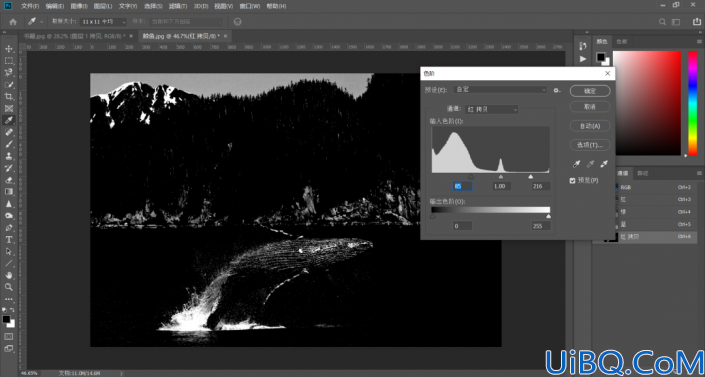Screen dimensions: 705x377
Task: Expand the eyedropper tool preset picker arrow
Action: (42, 22)
